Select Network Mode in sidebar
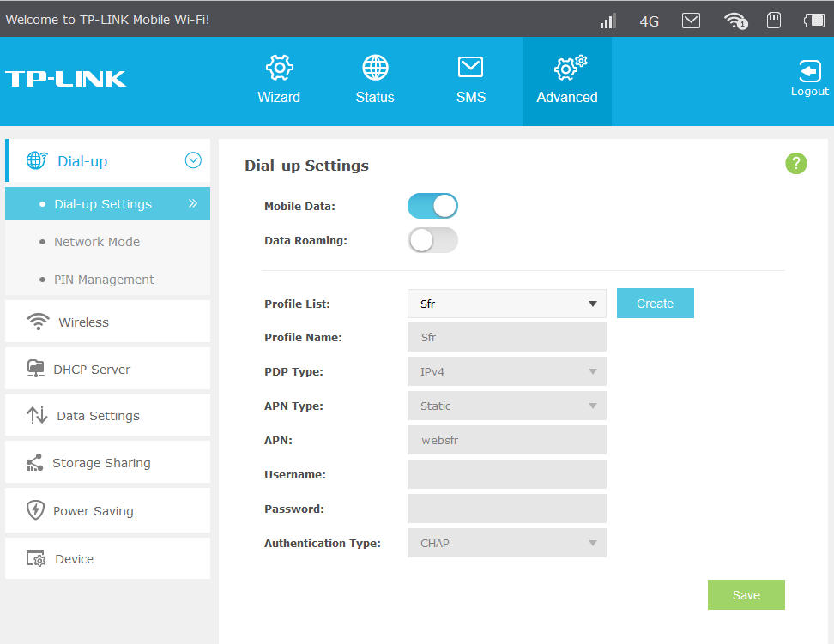The height and width of the screenshot is (644, 834). point(97,242)
